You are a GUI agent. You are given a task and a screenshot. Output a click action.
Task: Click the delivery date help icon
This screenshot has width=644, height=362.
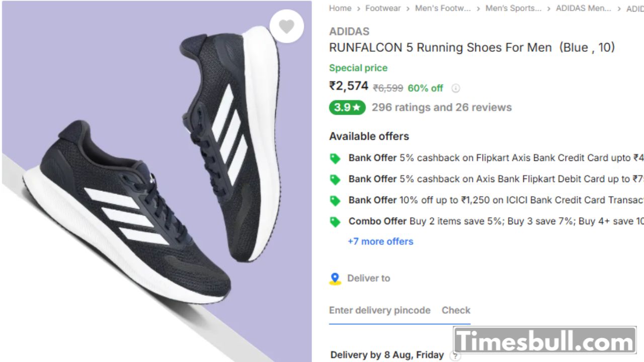(x=455, y=356)
